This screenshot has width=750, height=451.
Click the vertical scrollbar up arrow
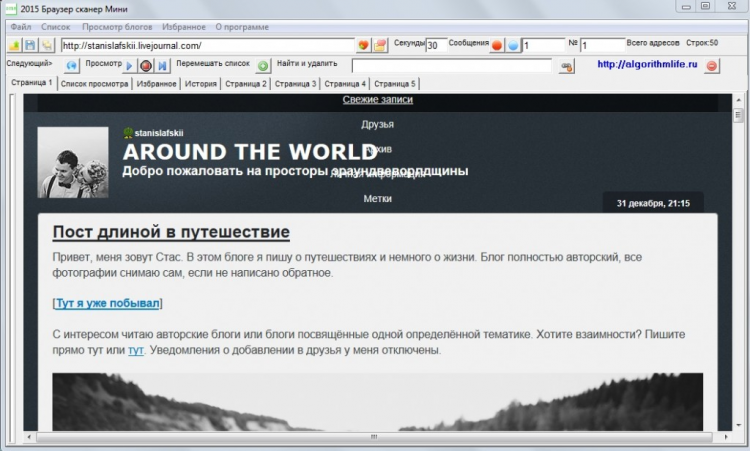(x=738, y=99)
